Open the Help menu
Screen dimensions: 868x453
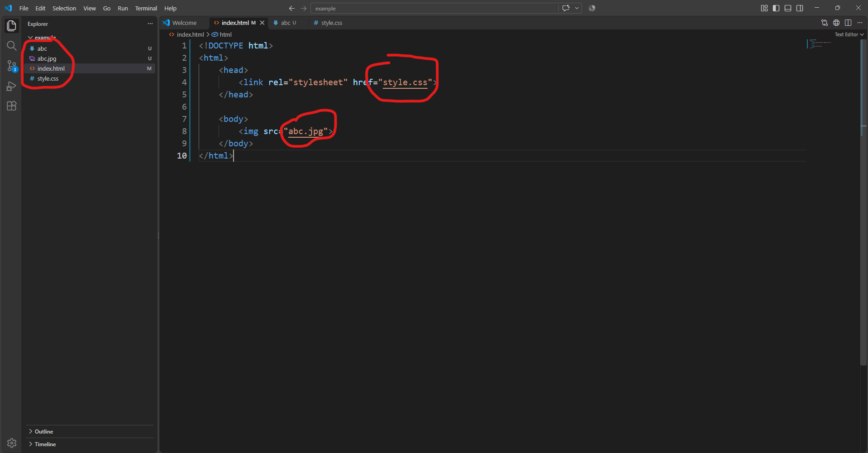pos(171,8)
